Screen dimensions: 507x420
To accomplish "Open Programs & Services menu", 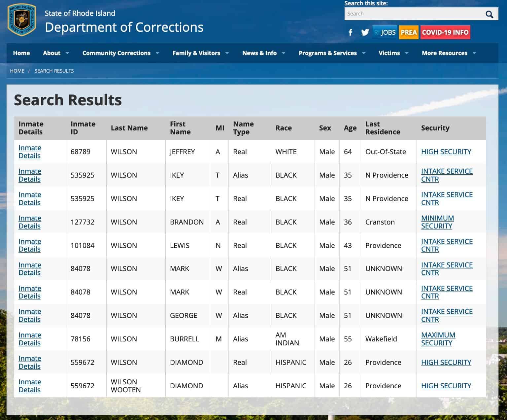I will click(332, 53).
